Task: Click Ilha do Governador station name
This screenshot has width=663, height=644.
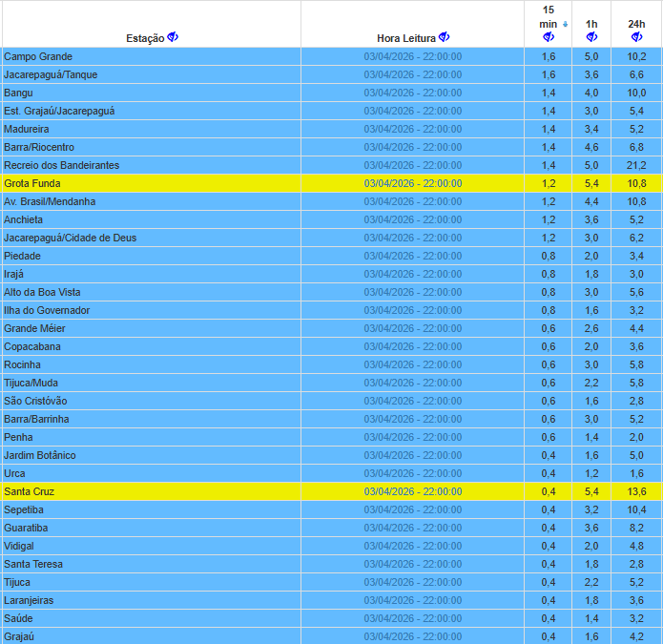Action: (47, 310)
